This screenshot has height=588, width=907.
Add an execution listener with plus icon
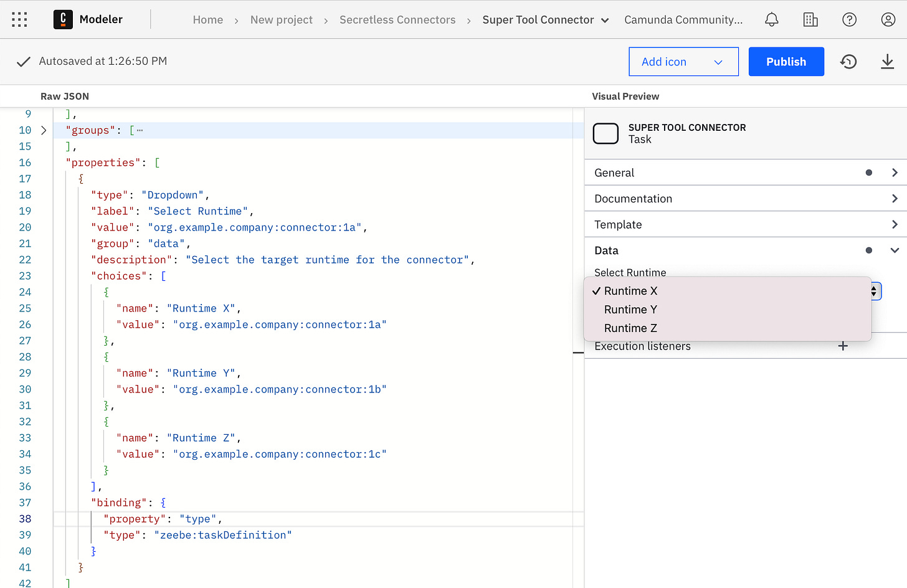tap(843, 346)
